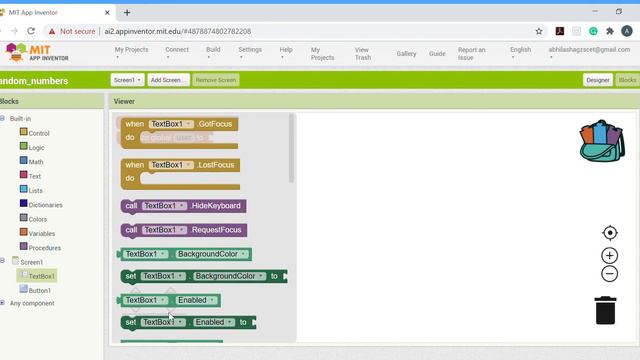The image size is (640, 360).
Task: Zoom out with the minus icon
Action: [609, 273]
